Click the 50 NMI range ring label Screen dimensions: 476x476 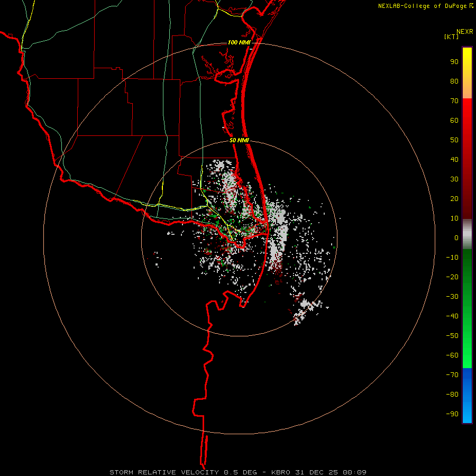(x=239, y=140)
